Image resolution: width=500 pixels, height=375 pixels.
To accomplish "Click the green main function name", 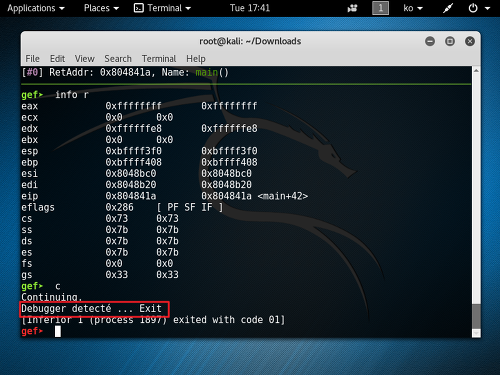I will (206, 72).
